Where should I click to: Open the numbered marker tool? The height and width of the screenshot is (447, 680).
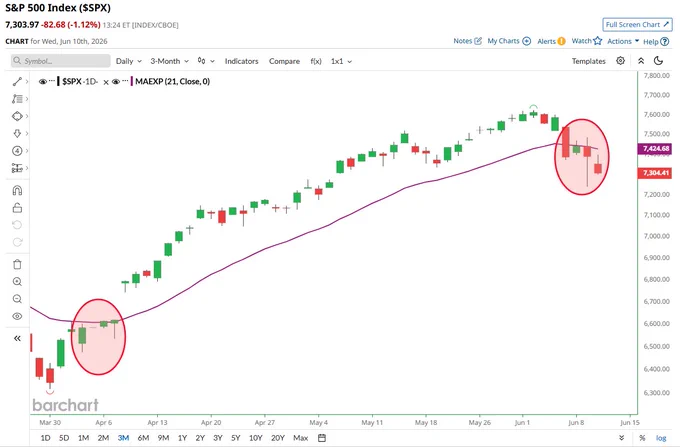pyautogui.click(x=17, y=151)
